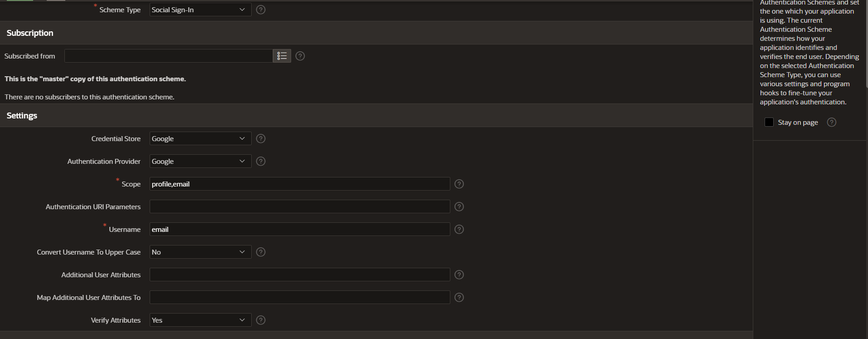Open help icon beside Scope field
The image size is (868, 339).
tap(459, 184)
